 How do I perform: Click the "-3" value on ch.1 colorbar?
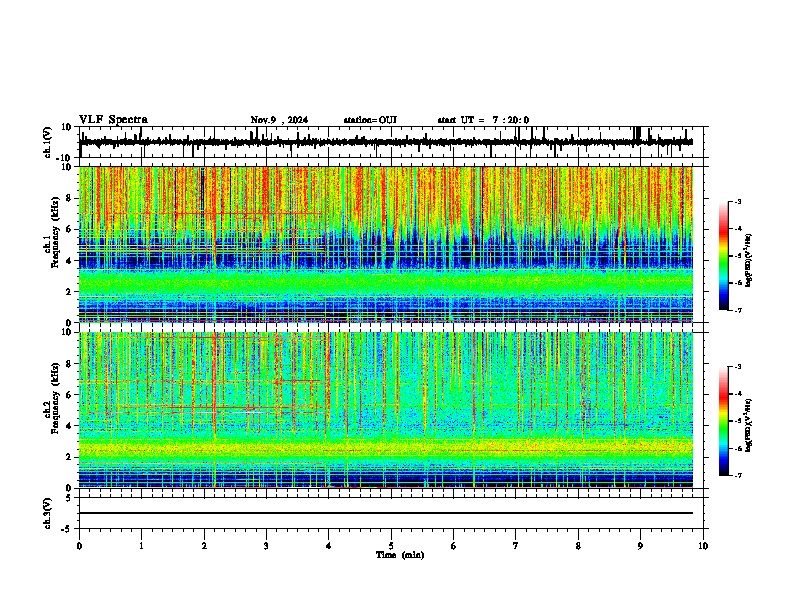(738, 201)
